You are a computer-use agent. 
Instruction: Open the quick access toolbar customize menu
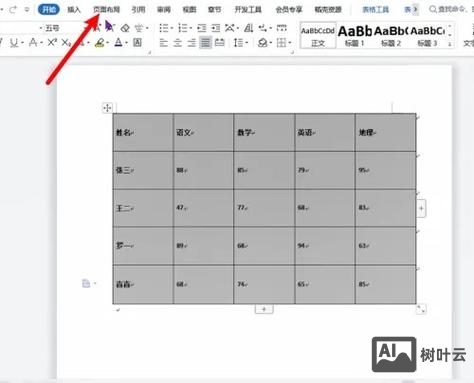point(27,10)
